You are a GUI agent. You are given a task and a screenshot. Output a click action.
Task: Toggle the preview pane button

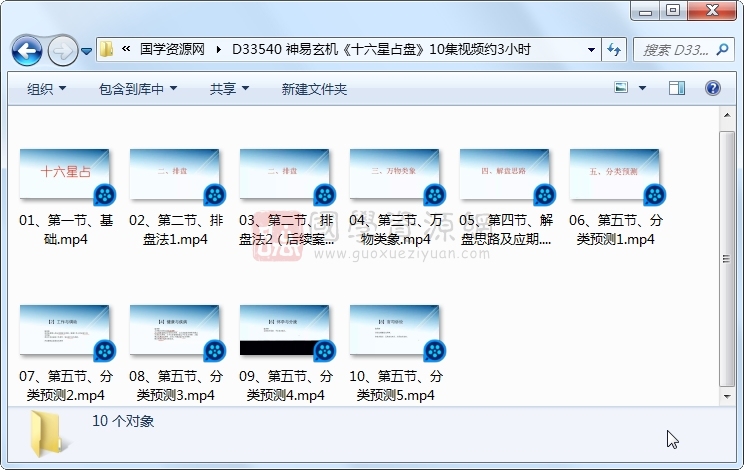click(677, 88)
